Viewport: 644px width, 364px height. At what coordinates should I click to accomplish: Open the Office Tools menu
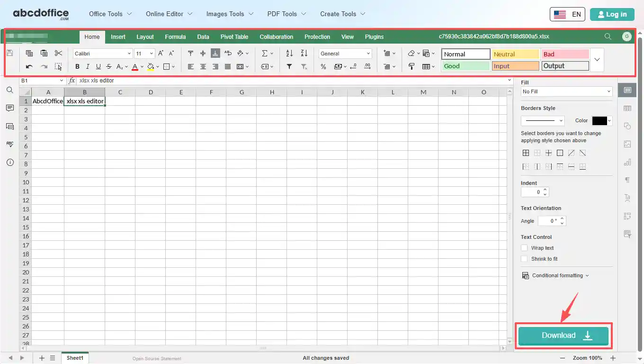[110, 14]
